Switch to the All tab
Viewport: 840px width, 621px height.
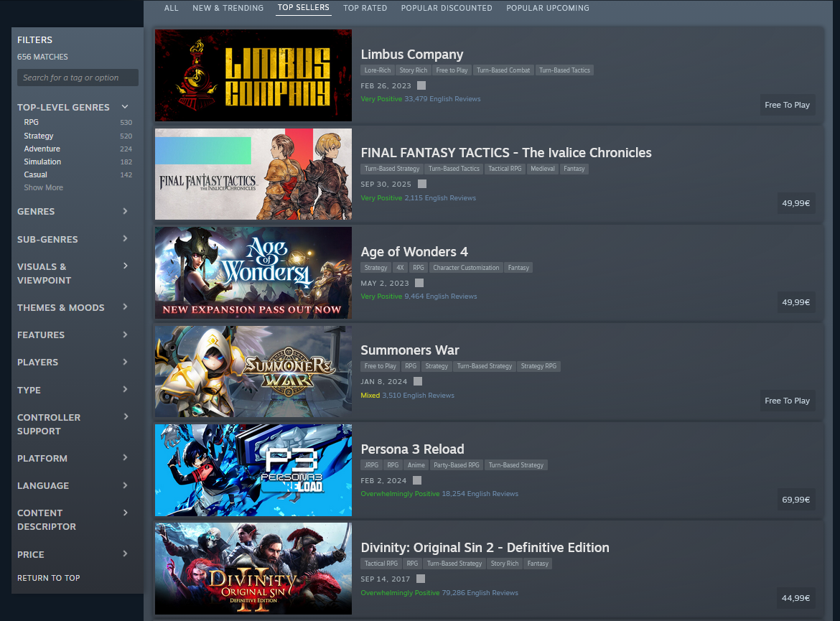pos(172,8)
